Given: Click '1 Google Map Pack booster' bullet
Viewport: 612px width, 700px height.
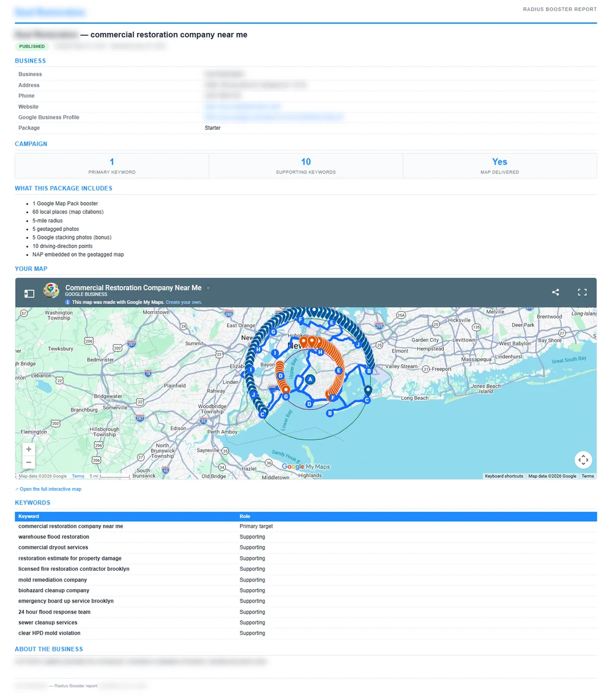Looking at the screenshot, I should [x=65, y=203].
